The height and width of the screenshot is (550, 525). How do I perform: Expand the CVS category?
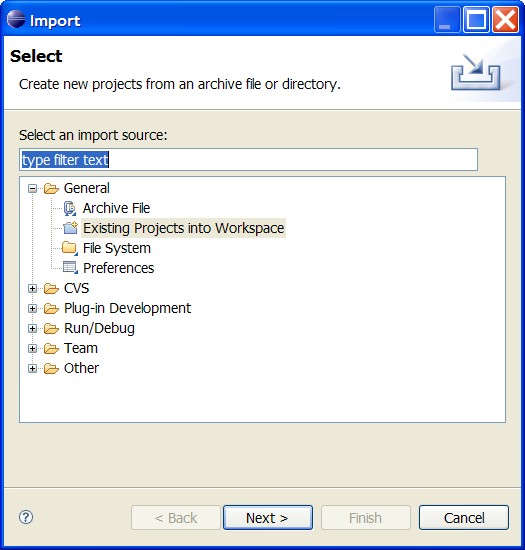pos(32,288)
